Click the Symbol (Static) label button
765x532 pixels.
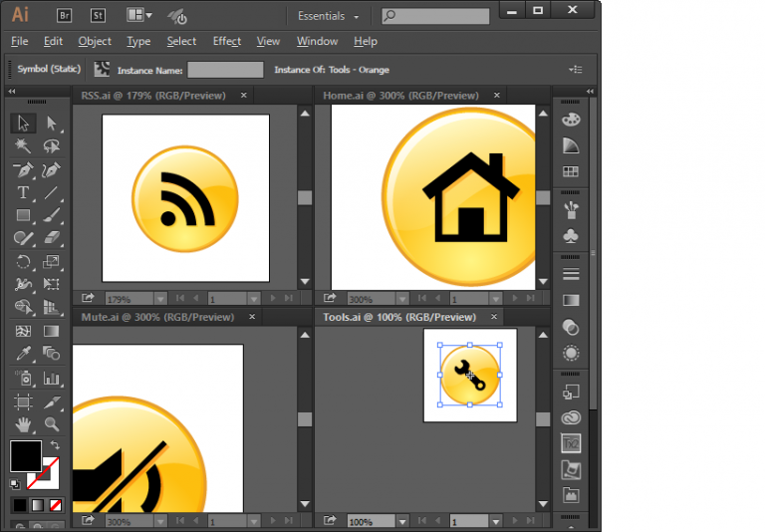pyautogui.click(x=49, y=69)
